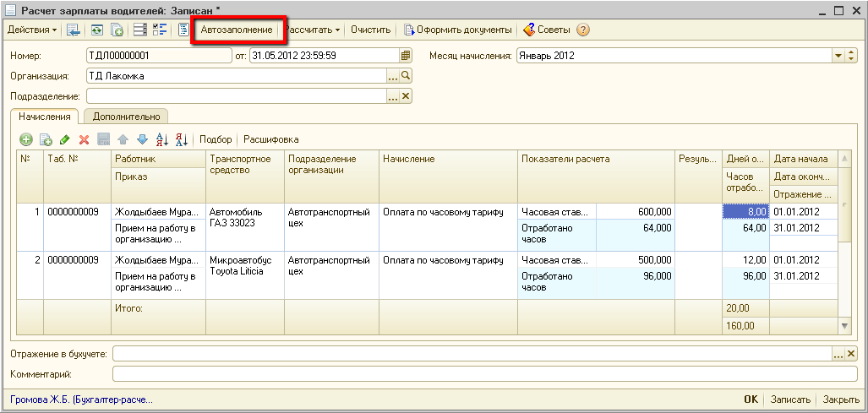Click the question mark help icon

(582, 30)
